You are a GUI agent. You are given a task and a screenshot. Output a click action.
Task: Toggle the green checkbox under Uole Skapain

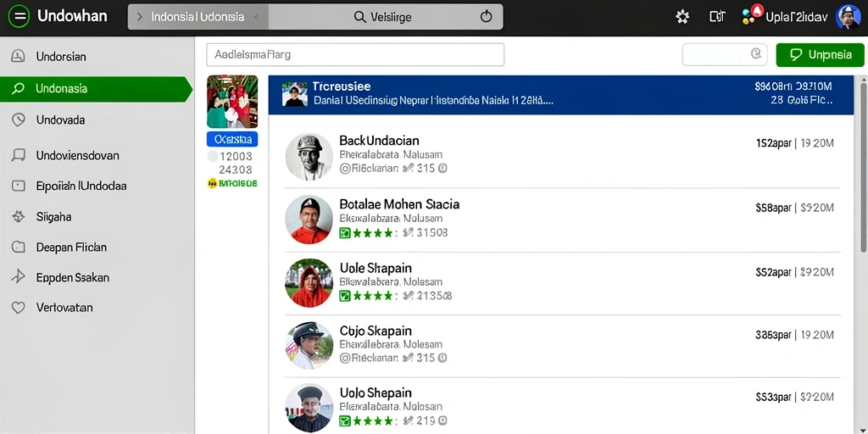point(345,296)
